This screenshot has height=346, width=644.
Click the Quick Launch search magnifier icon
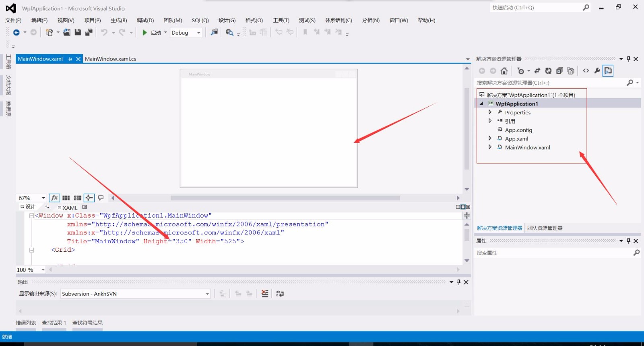tap(586, 8)
